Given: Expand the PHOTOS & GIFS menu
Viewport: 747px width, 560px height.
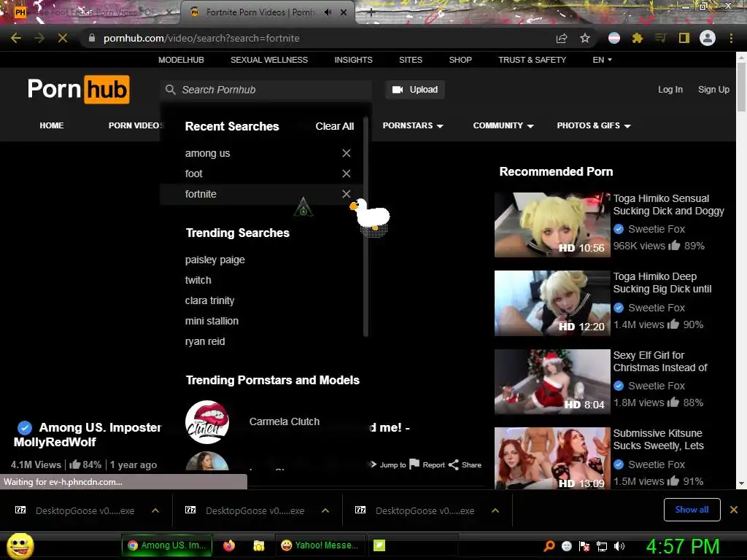Looking at the screenshot, I should tap(594, 125).
